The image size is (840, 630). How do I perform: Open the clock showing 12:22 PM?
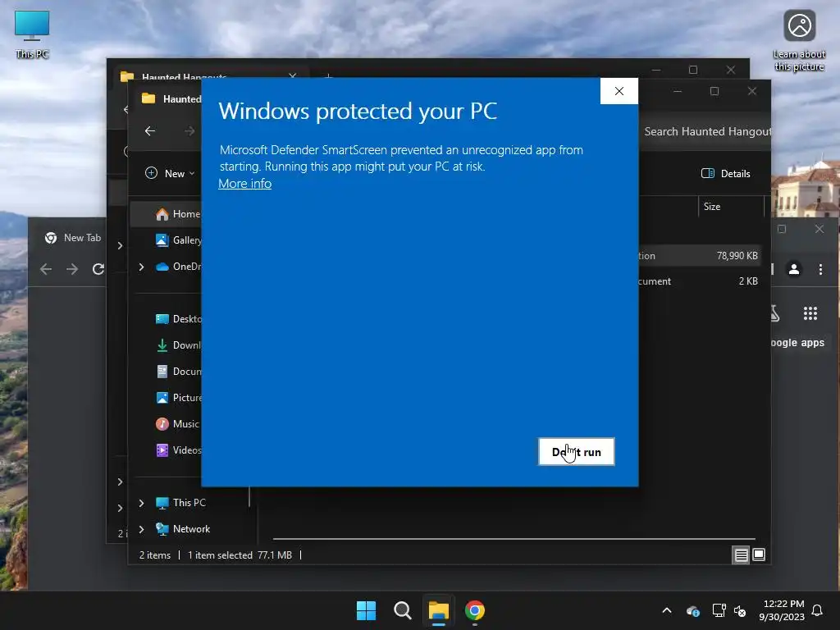782,610
